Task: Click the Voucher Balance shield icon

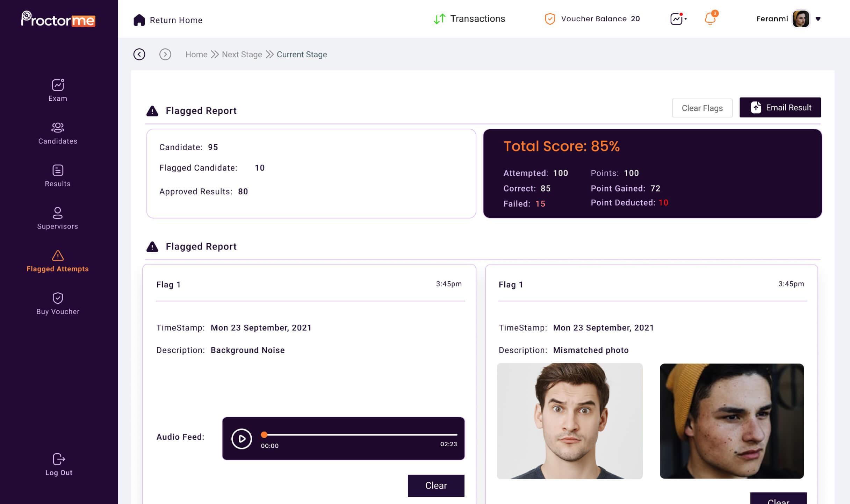Action: (550, 19)
